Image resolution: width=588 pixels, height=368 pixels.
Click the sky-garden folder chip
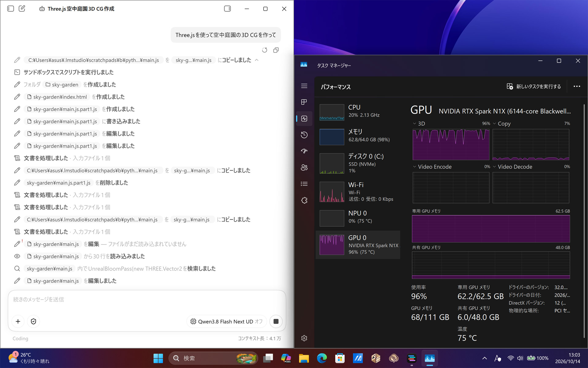[62, 85]
